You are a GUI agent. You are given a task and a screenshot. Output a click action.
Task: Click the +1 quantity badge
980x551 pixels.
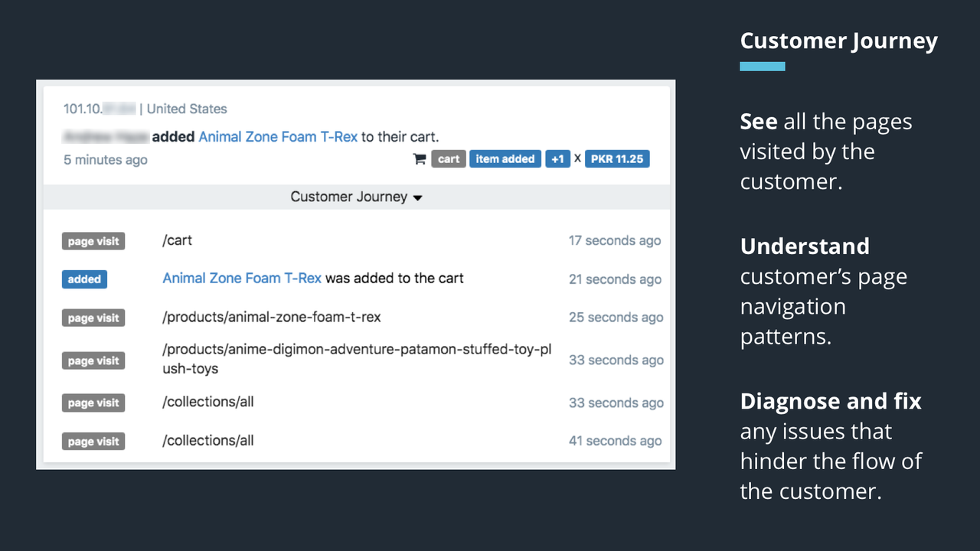click(x=557, y=158)
